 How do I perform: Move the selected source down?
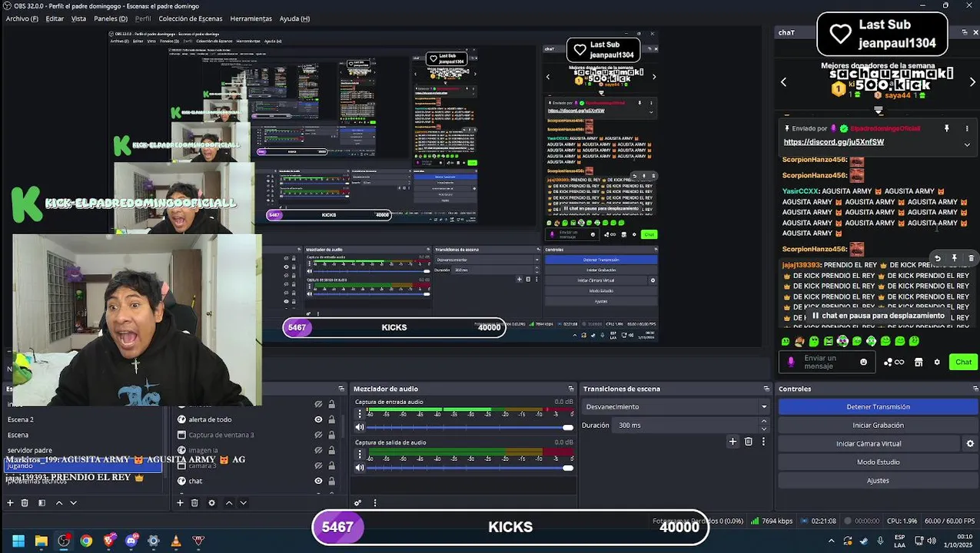point(244,503)
